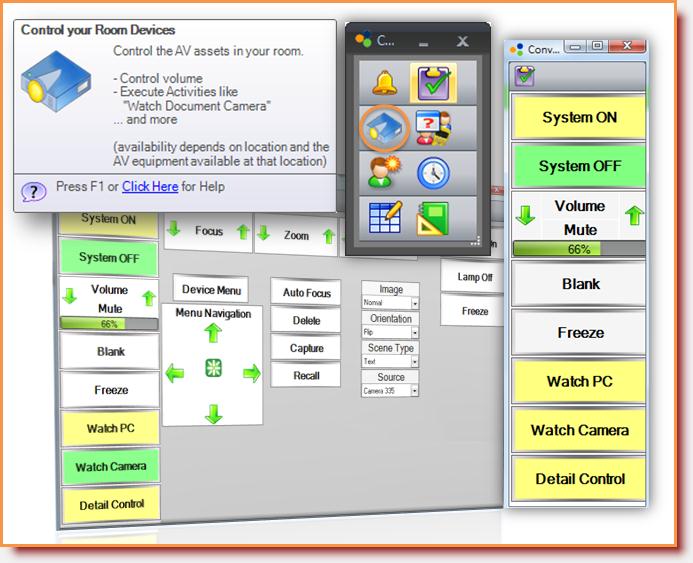Click the Click Here help link
Viewport: 693px width, 563px height.
150,186
